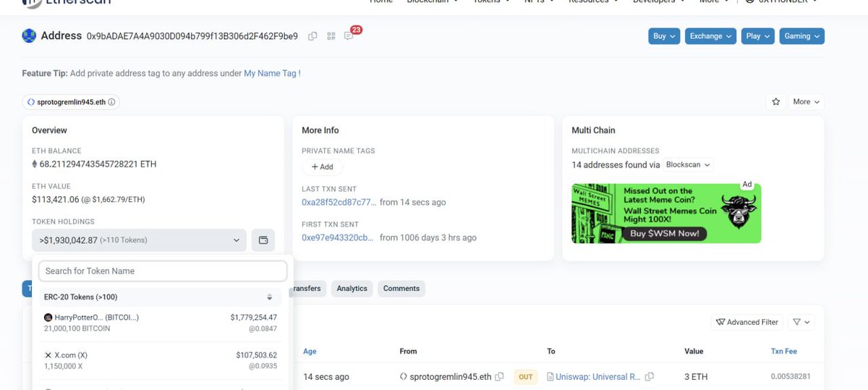
Task: Open Uniswap: Universal R... address link
Action: (x=598, y=377)
